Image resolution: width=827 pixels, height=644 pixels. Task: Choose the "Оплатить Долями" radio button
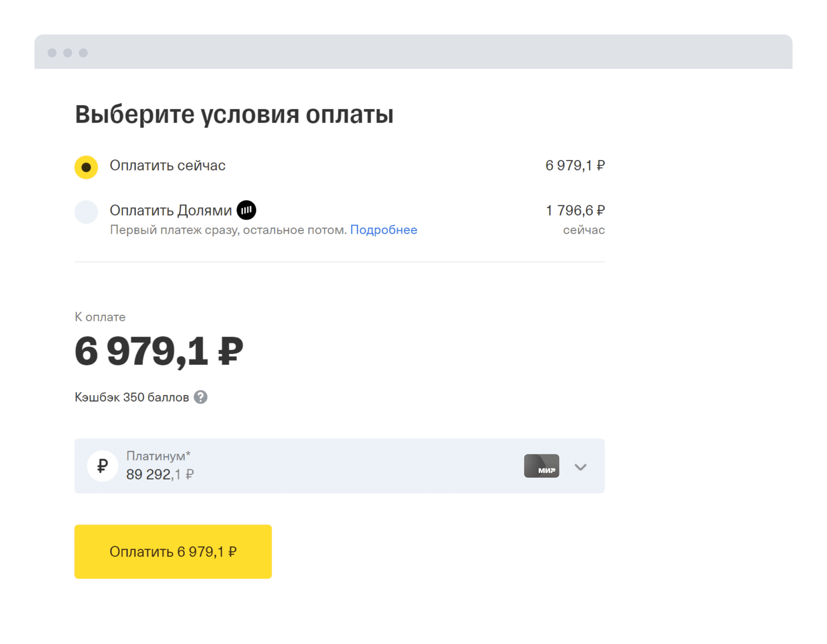click(x=86, y=212)
